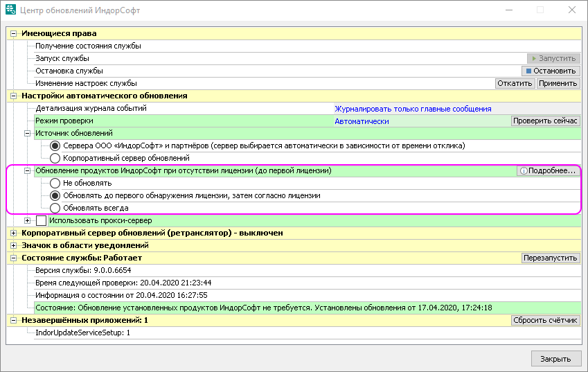This screenshot has height=372, width=588.
Task: Click the Сбросить счётчик button
Action: (546, 320)
